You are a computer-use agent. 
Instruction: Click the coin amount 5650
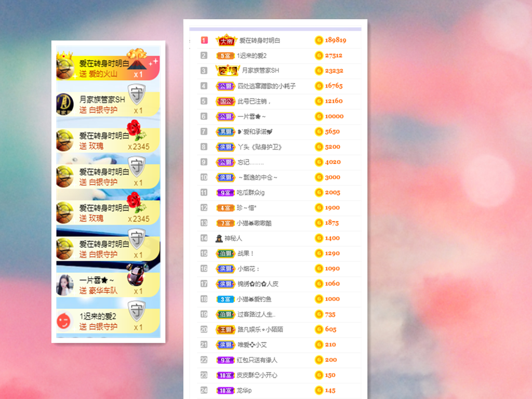[x=332, y=131]
